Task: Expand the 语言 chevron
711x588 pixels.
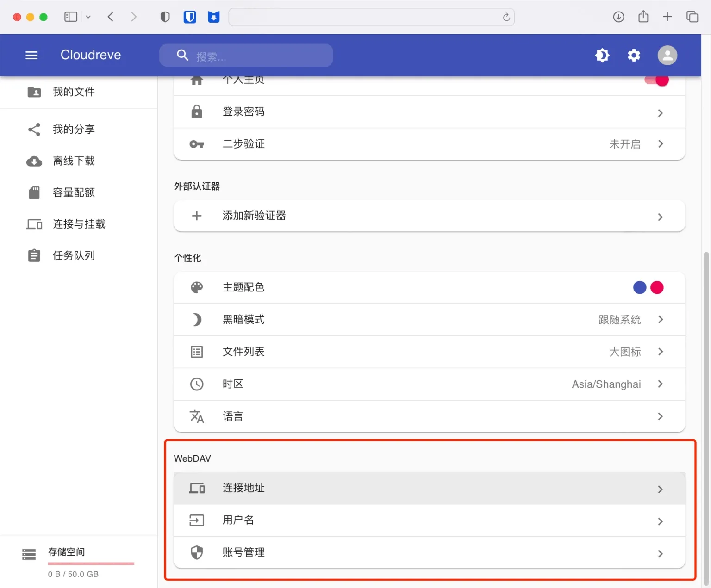Action: [661, 417]
